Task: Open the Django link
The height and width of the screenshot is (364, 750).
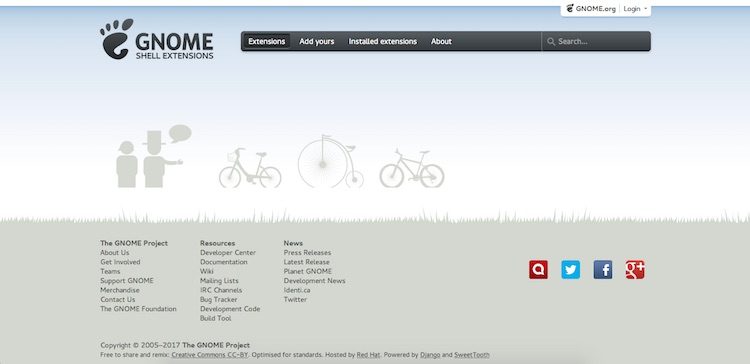Action: (x=430, y=355)
